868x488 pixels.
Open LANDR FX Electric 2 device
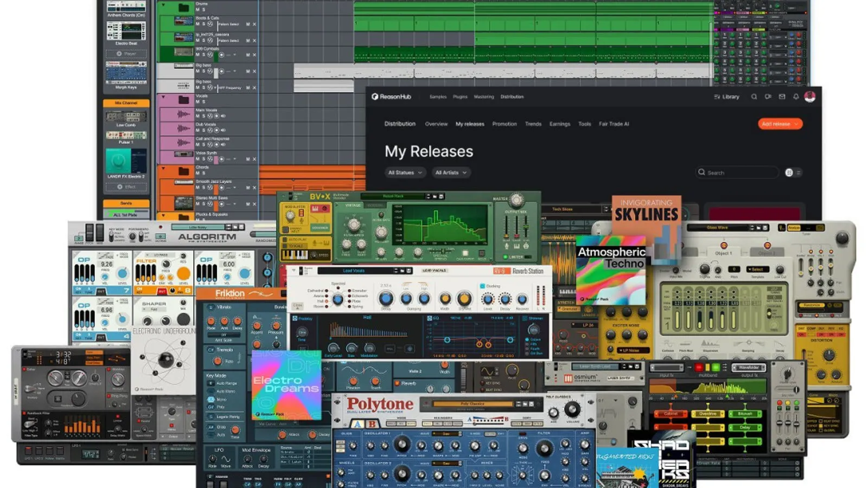pos(126,161)
